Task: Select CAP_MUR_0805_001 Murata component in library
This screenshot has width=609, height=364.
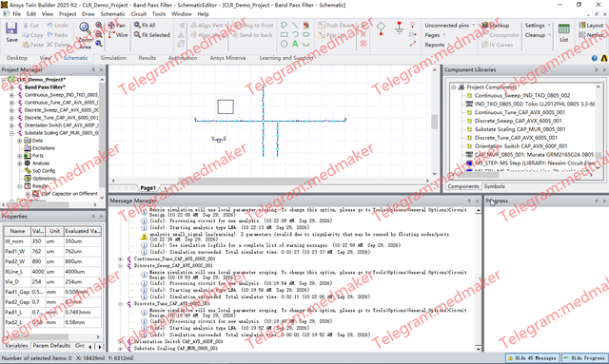Action: (x=534, y=155)
